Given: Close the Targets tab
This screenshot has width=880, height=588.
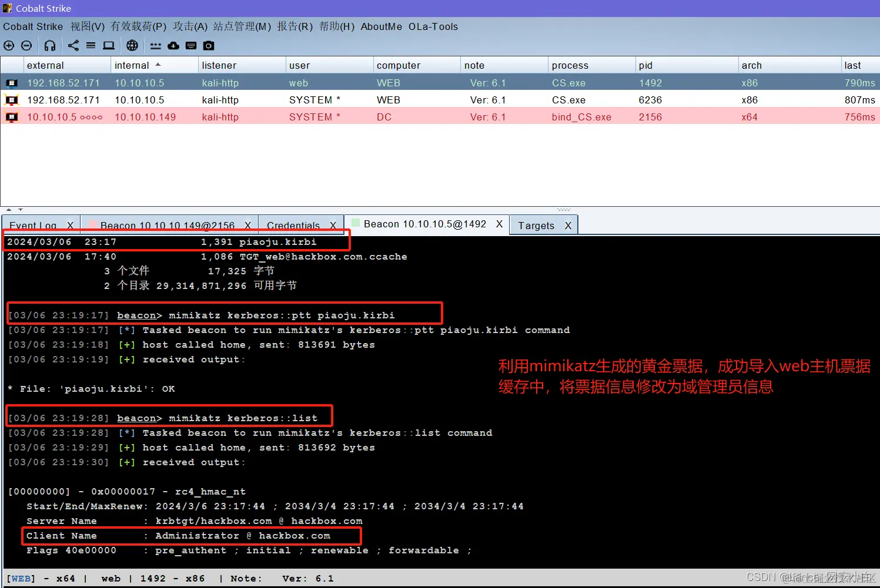Looking at the screenshot, I should tap(568, 226).
